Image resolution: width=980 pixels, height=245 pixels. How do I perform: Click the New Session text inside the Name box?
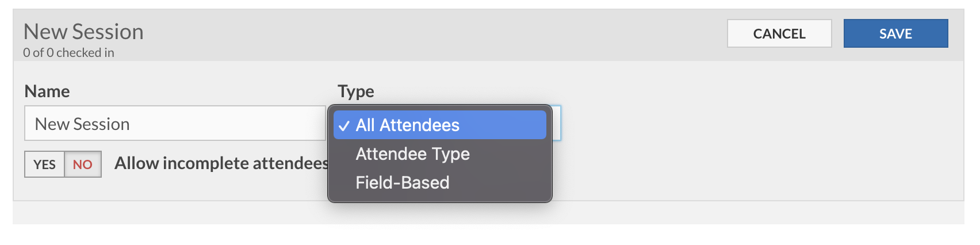point(82,124)
